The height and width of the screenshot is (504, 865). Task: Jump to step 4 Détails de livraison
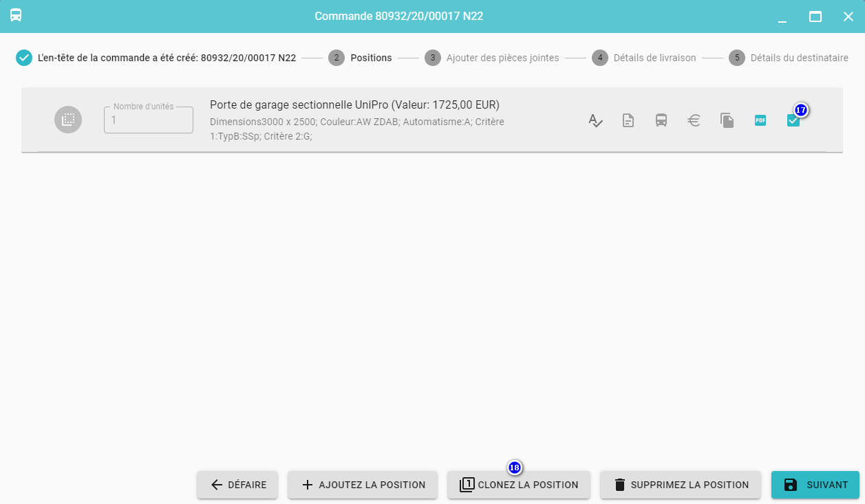point(644,58)
